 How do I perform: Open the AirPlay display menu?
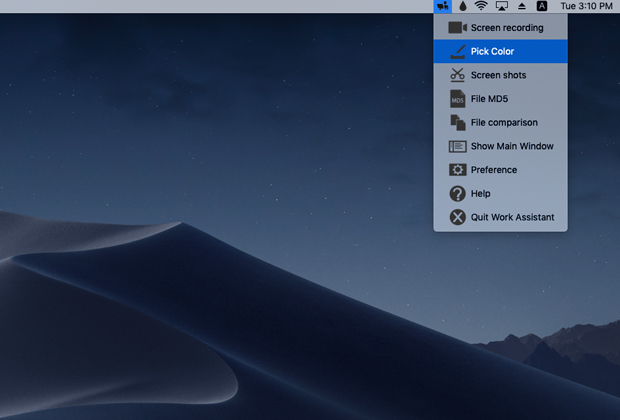pyautogui.click(x=501, y=6)
